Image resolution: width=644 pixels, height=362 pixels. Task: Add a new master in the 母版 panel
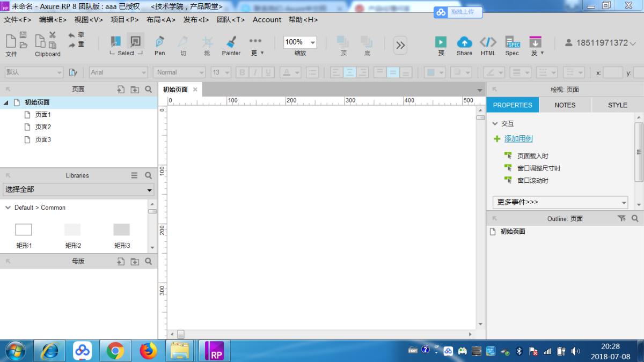[121, 261]
